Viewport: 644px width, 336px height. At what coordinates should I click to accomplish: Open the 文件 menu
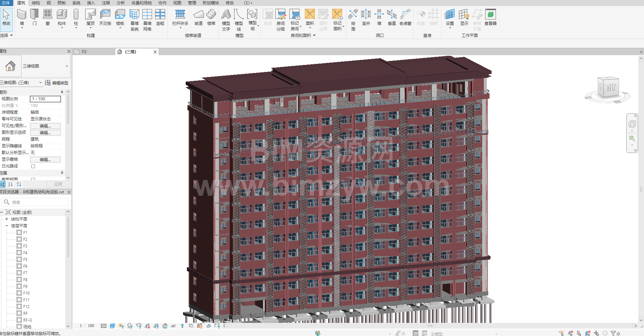click(6, 3)
